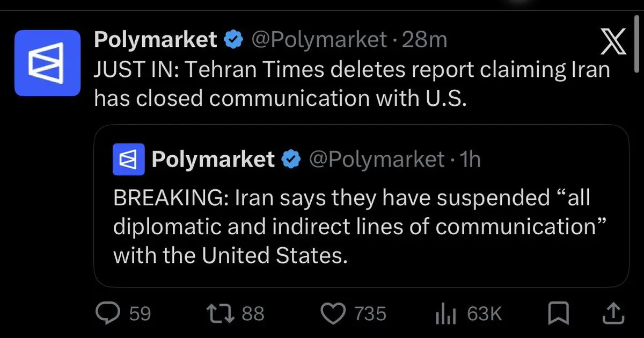Click the 28m timestamp
This screenshot has width=644, height=338.
pyautogui.click(x=424, y=40)
